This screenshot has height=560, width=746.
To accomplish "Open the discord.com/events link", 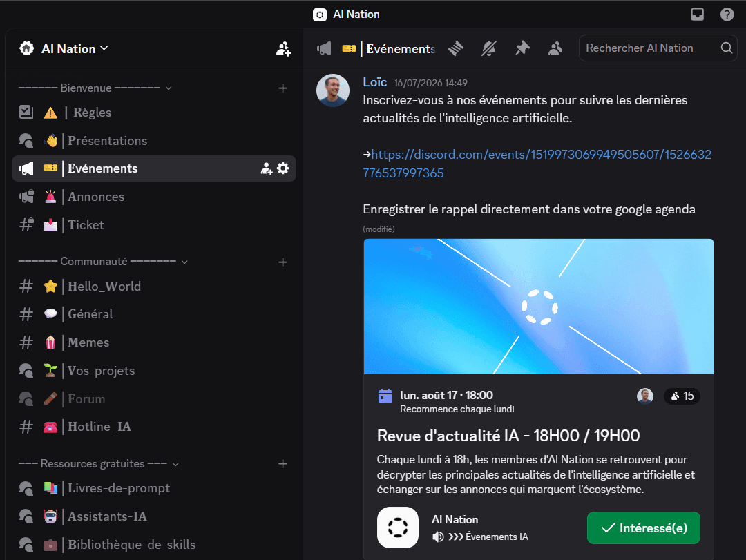I will pos(537,164).
